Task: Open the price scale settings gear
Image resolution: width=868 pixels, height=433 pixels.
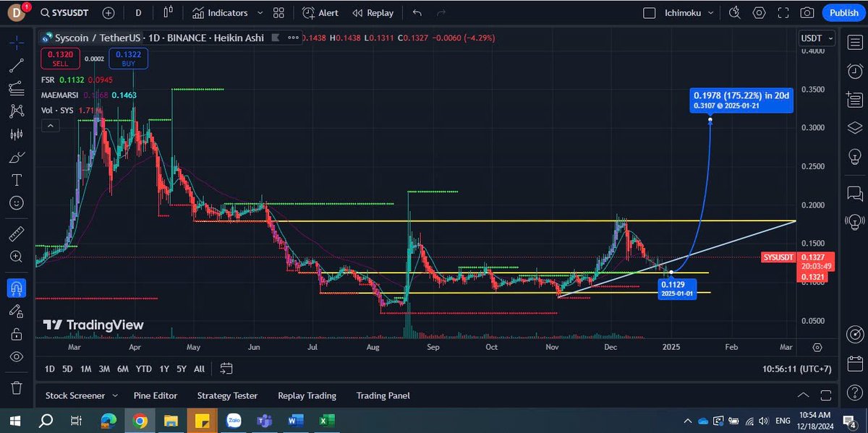Action: 817,348
